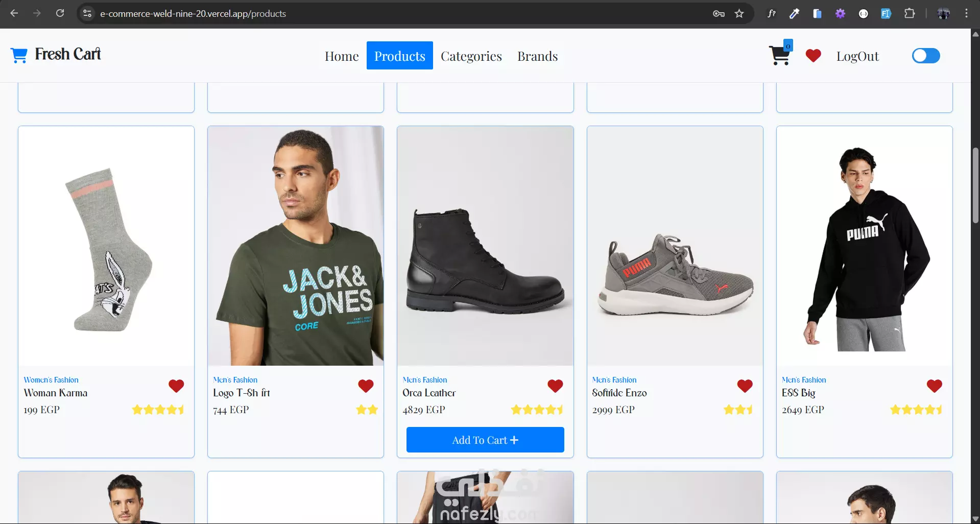Click the two-star rating on Logo T-Shirt card

[x=367, y=410]
